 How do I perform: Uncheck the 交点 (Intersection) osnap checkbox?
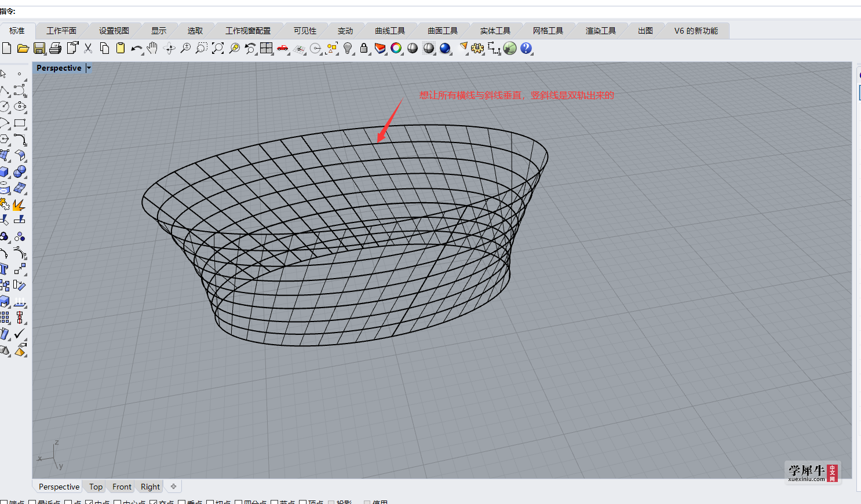[154, 502]
